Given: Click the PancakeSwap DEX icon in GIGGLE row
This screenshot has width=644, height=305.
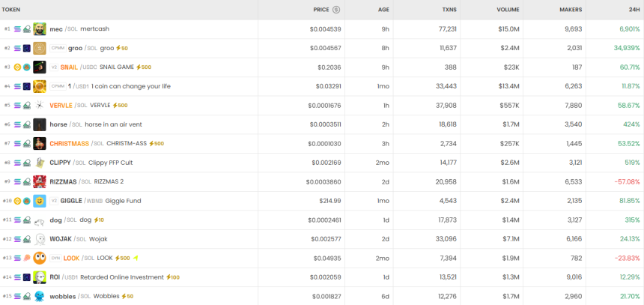Looking at the screenshot, I should point(26,201).
